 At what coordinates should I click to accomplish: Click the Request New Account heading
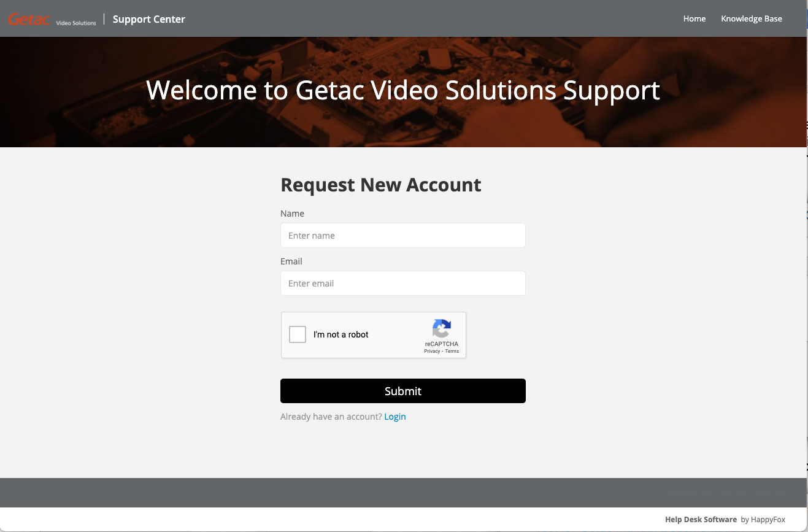click(381, 185)
